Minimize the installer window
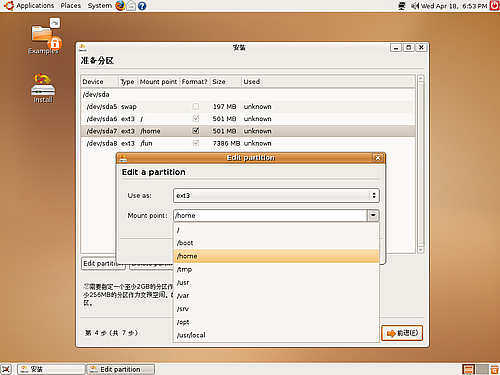The image size is (500, 375). 396,48
